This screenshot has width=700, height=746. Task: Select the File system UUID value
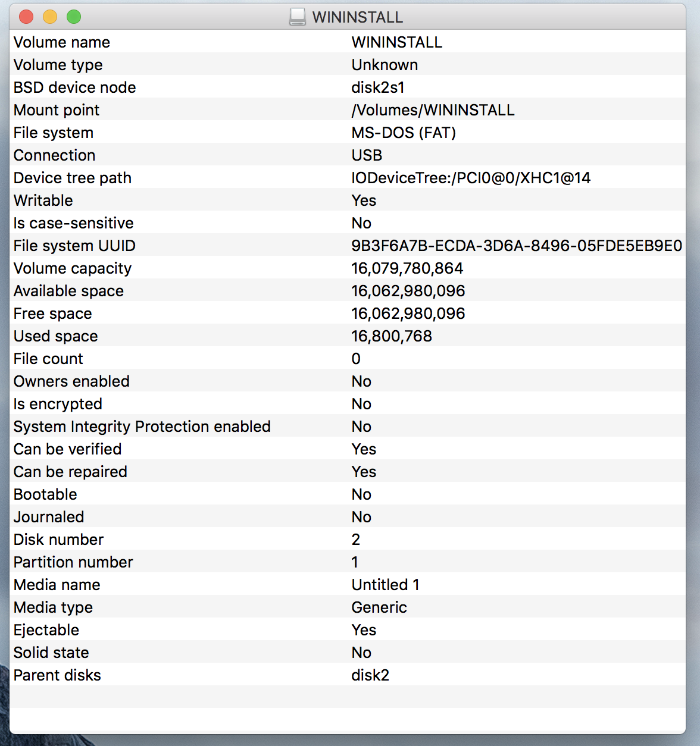(517, 246)
